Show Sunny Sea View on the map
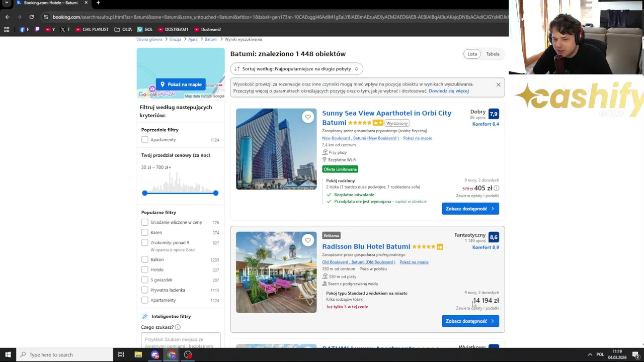Image resolution: width=644 pixels, height=362 pixels. pos(417,138)
